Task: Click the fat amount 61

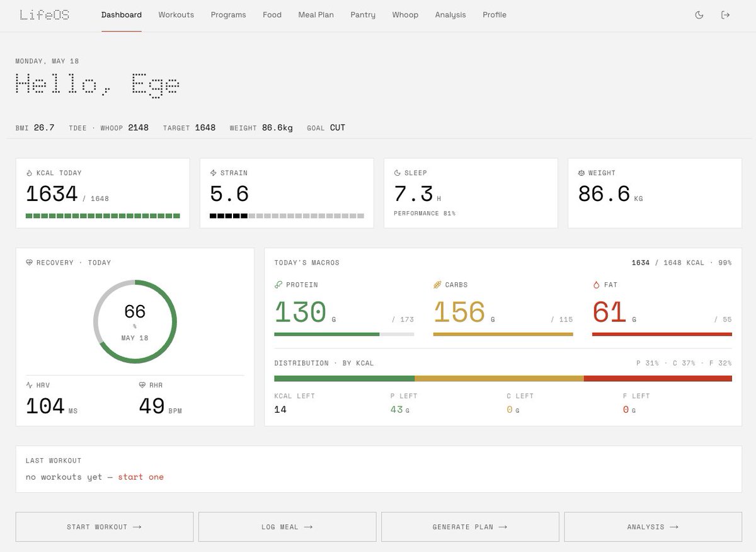Action: click(609, 312)
